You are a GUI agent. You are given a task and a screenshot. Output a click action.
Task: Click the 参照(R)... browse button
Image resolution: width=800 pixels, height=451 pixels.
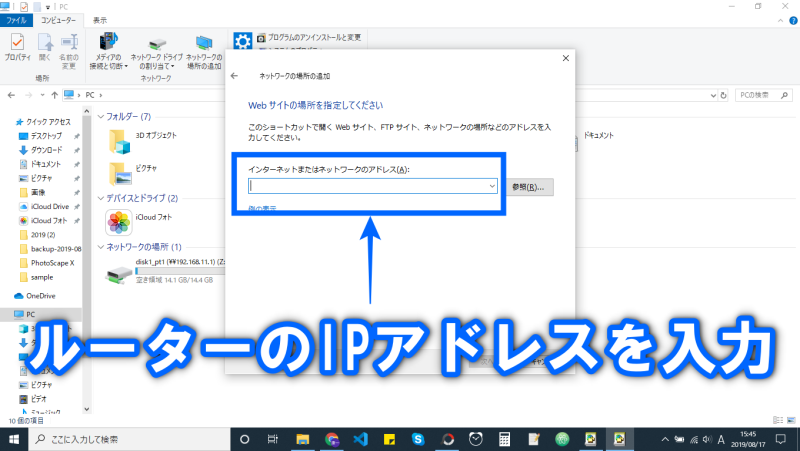click(x=529, y=187)
